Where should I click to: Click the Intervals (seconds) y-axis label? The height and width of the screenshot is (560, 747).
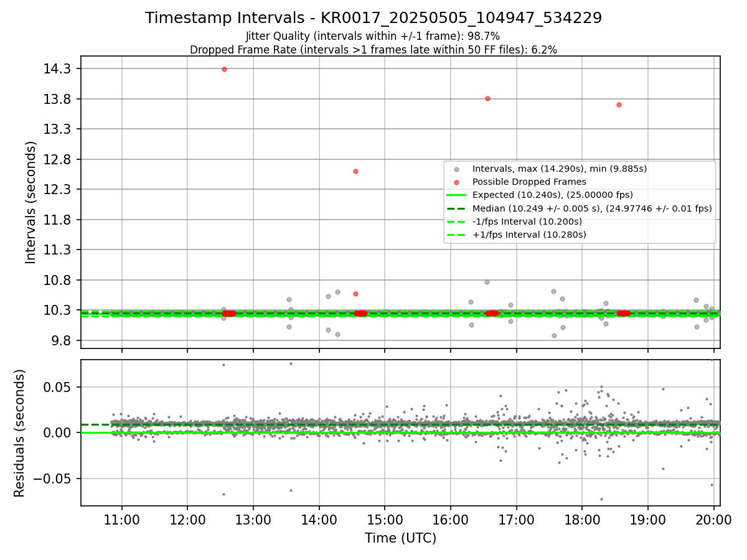(x=31, y=202)
